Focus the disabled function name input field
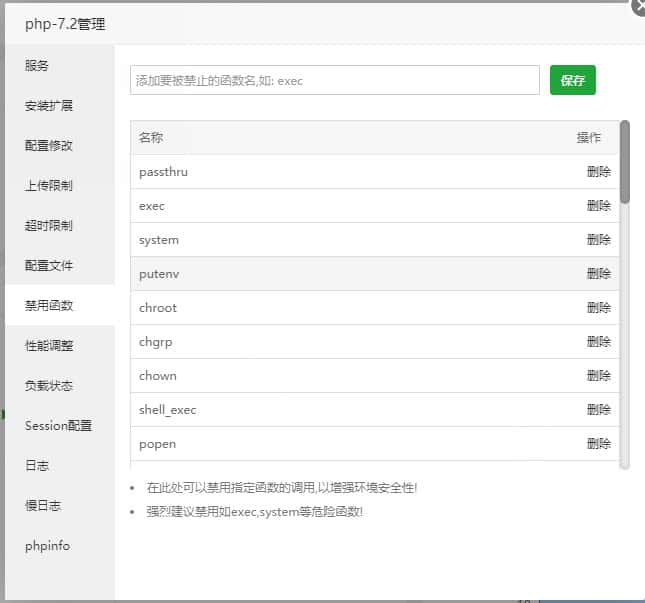The height and width of the screenshot is (603, 645). tap(334, 80)
